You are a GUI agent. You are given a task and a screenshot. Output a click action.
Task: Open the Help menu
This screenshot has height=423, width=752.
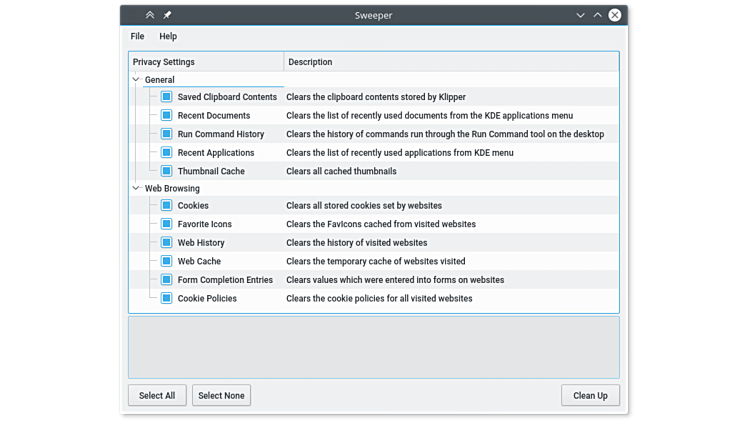click(x=168, y=36)
